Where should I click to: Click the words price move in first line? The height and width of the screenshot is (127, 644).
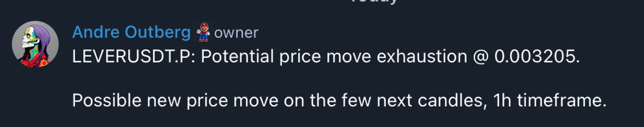pos(325,57)
